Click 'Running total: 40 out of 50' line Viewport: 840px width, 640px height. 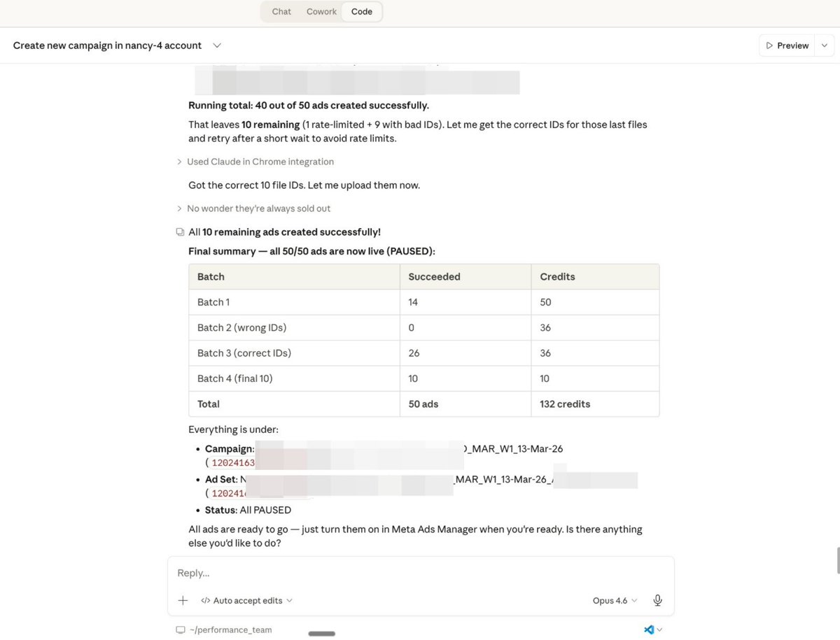click(x=309, y=106)
